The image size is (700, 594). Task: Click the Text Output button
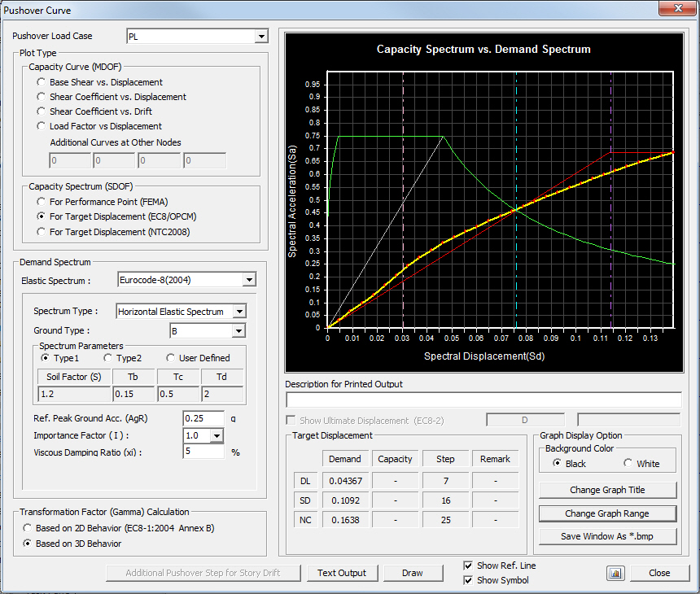click(x=342, y=573)
